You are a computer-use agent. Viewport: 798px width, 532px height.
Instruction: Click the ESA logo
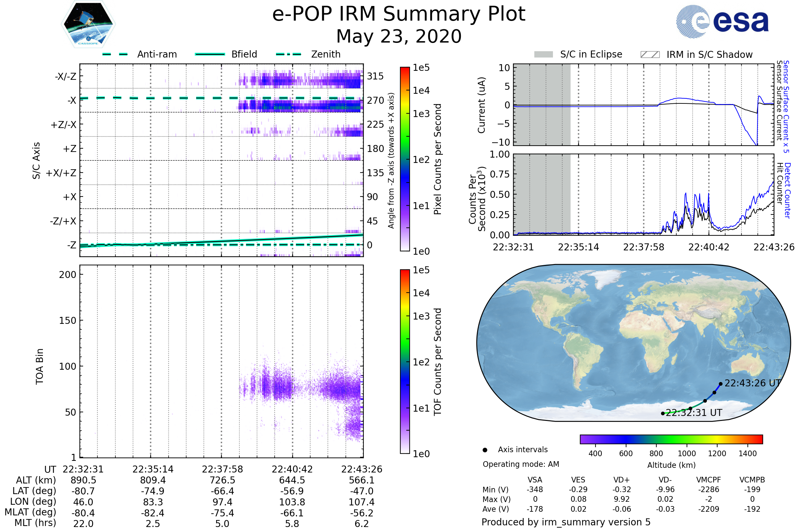[x=722, y=21]
